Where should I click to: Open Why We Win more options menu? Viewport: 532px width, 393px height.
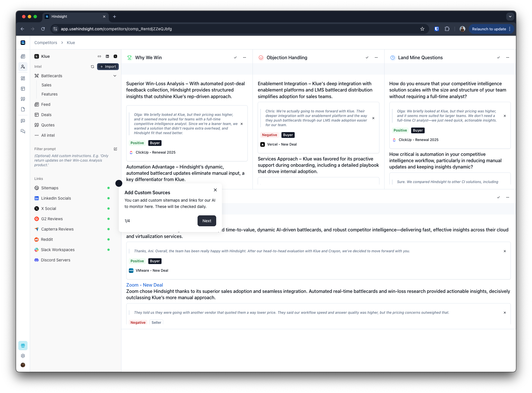245,57
